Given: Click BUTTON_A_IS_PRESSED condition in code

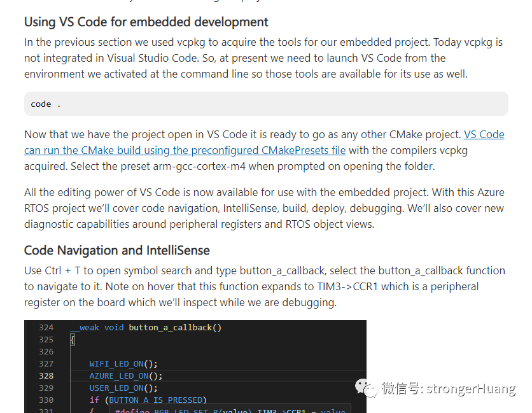Looking at the screenshot, I should 156,400.
